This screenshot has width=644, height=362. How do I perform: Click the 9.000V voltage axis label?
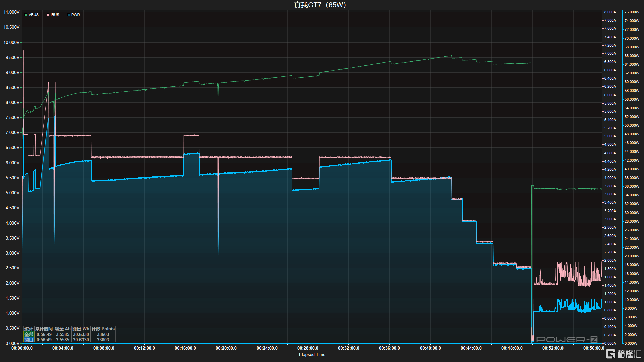pos(12,72)
